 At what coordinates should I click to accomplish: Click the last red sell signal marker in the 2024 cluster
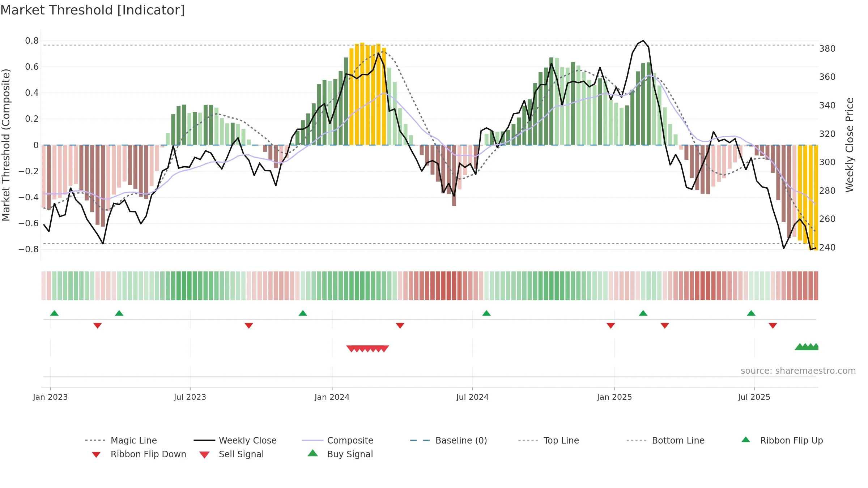(x=384, y=348)
